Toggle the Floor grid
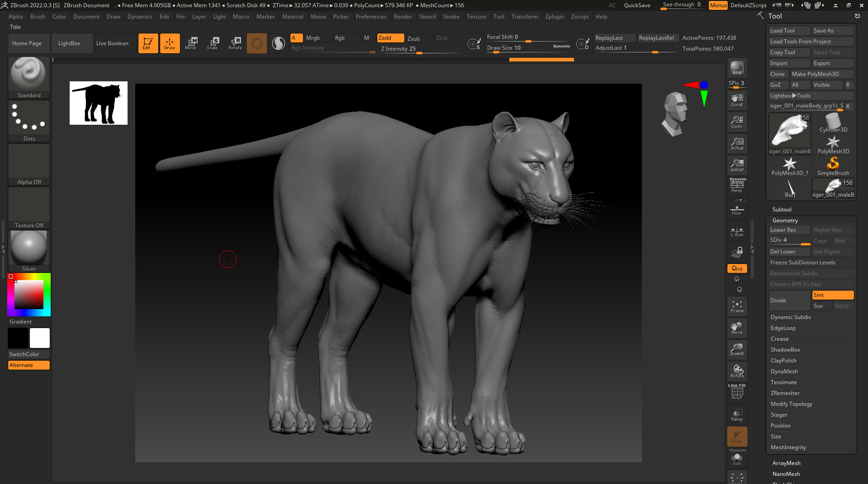The width and height of the screenshot is (868, 484). (737, 209)
